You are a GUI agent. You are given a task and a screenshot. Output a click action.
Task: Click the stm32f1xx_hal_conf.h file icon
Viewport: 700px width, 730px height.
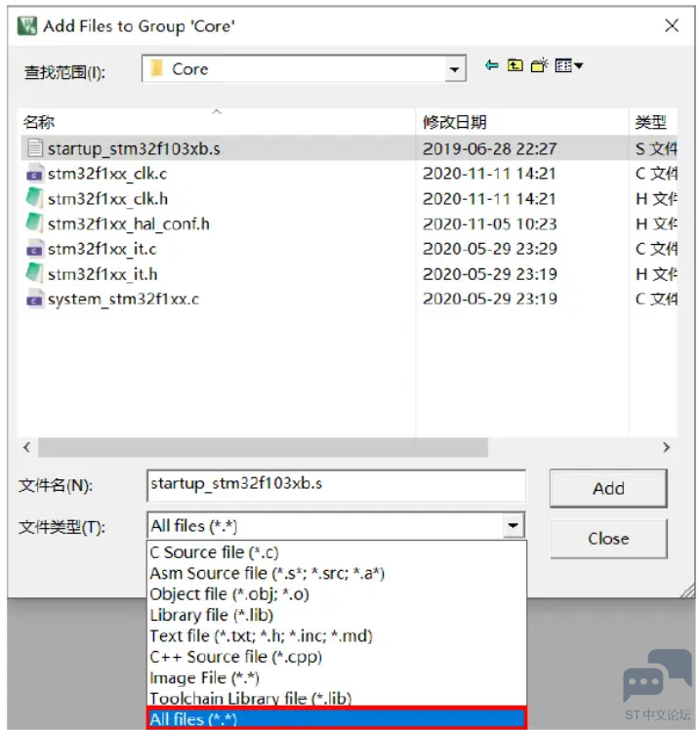coord(35,223)
